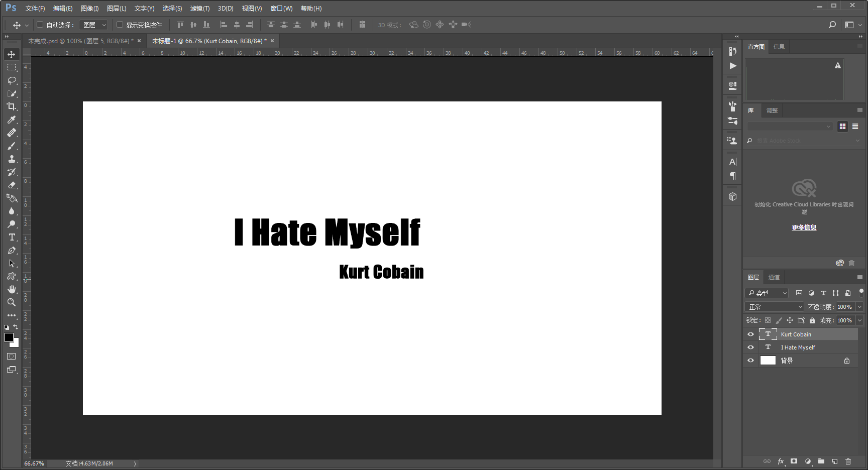
Task: Hide the I Hate Myself layer
Action: tap(751, 347)
